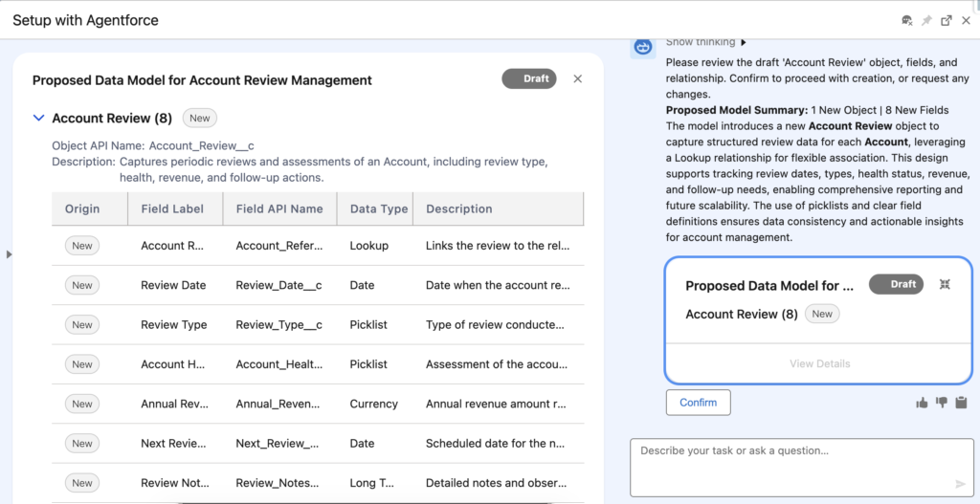Click the Draft badge in detail panel
The width and height of the screenshot is (980, 504).
(x=528, y=78)
